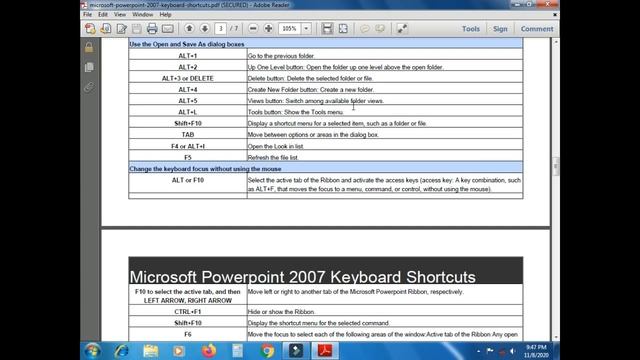Click the Send by email envelope icon

[168, 29]
